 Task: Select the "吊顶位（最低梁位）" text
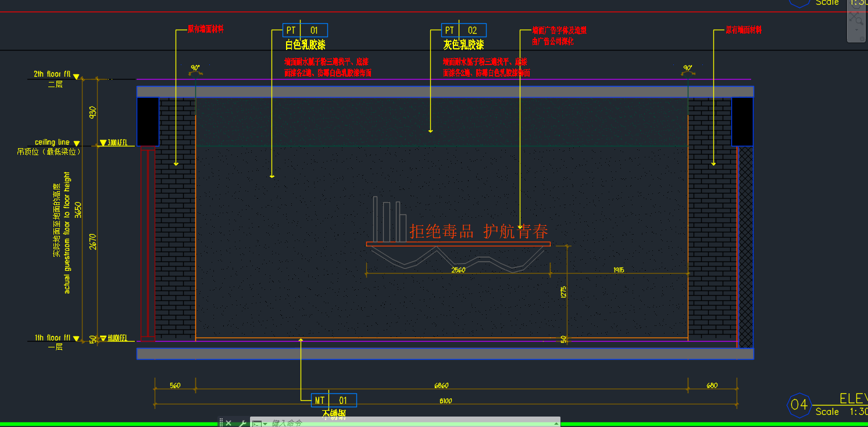click(49, 152)
